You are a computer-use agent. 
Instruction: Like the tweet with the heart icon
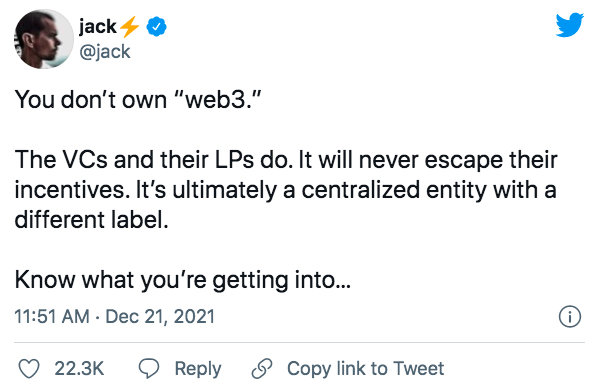(x=29, y=369)
